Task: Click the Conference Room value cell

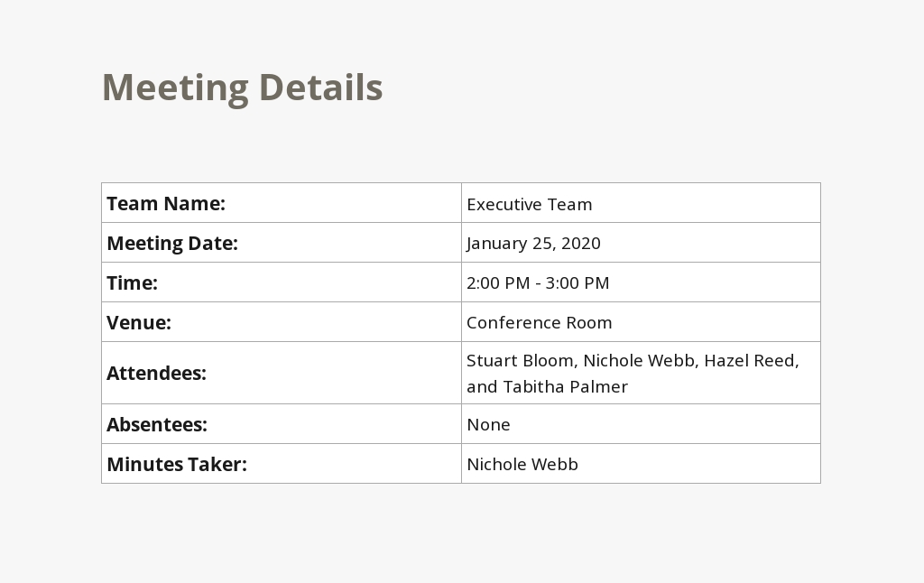Action: tap(641, 322)
